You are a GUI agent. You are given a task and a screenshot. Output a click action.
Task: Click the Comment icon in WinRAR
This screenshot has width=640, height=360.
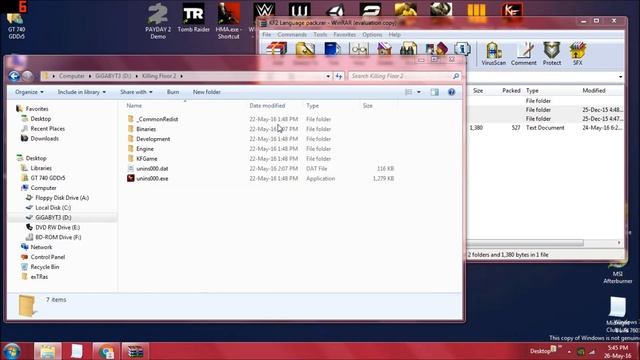(x=524, y=54)
